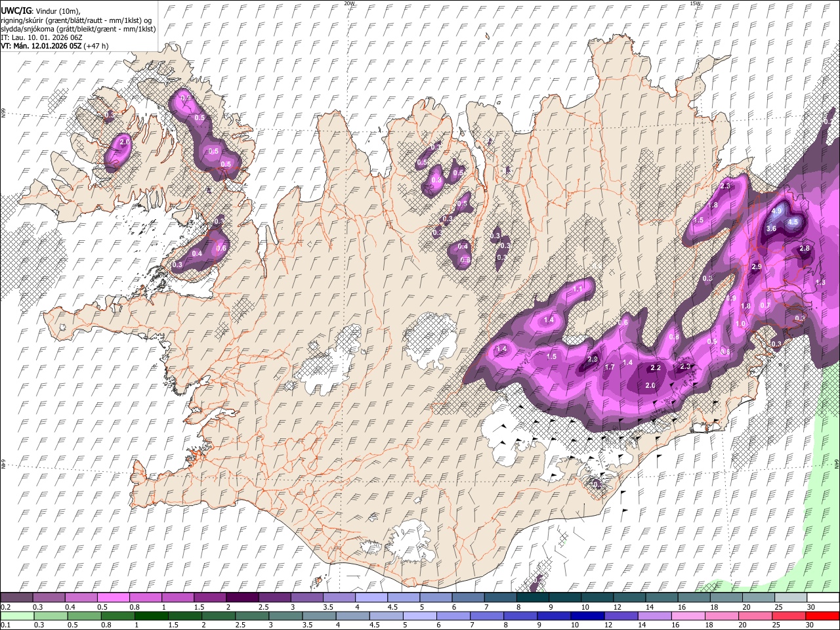Click the 20W longitude label

349,3
